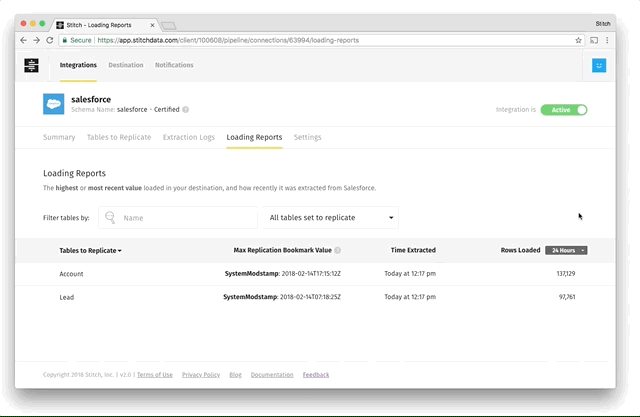
Task: Switch to the Summary tab
Action: click(x=59, y=138)
